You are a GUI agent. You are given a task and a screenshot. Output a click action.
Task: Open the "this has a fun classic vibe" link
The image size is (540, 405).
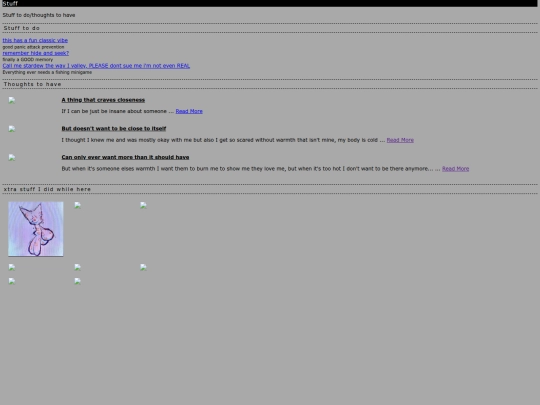click(x=35, y=40)
